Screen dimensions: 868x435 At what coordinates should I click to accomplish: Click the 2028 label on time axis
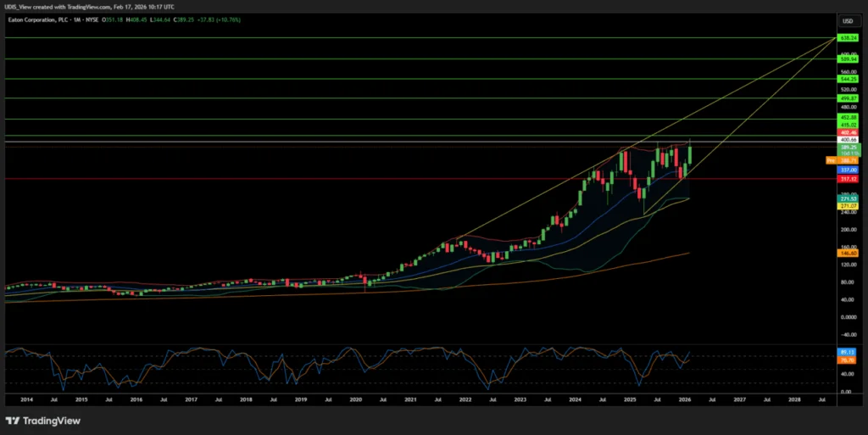[x=794, y=399]
